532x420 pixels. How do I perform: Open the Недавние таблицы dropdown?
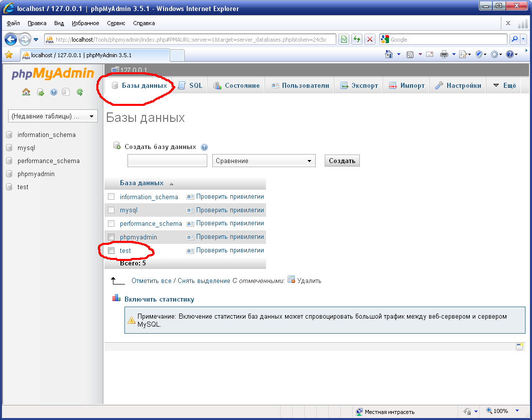pos(53,116)
